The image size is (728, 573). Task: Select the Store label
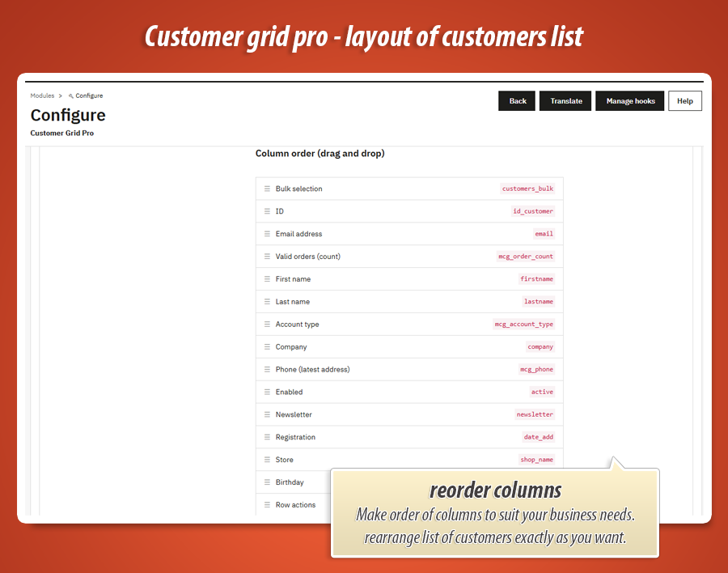pyautogui.click(x=284, y=460)
